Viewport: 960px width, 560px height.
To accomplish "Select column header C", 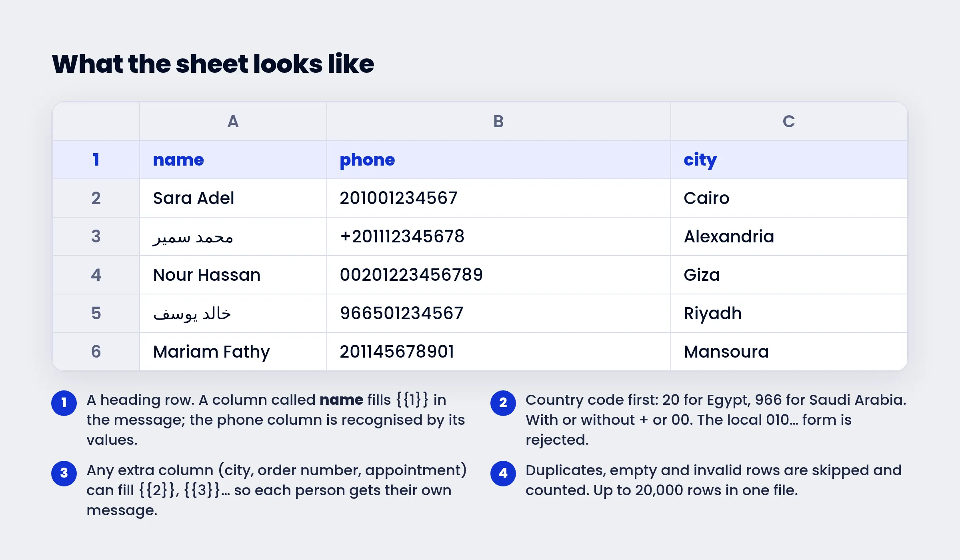I will 789,121.
